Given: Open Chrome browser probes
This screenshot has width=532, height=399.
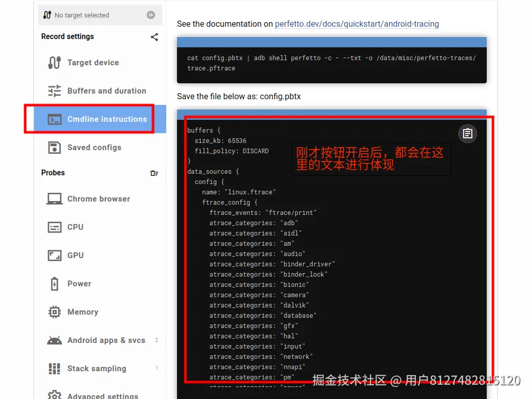Looking at the screenshot, I should click(100, 199).
